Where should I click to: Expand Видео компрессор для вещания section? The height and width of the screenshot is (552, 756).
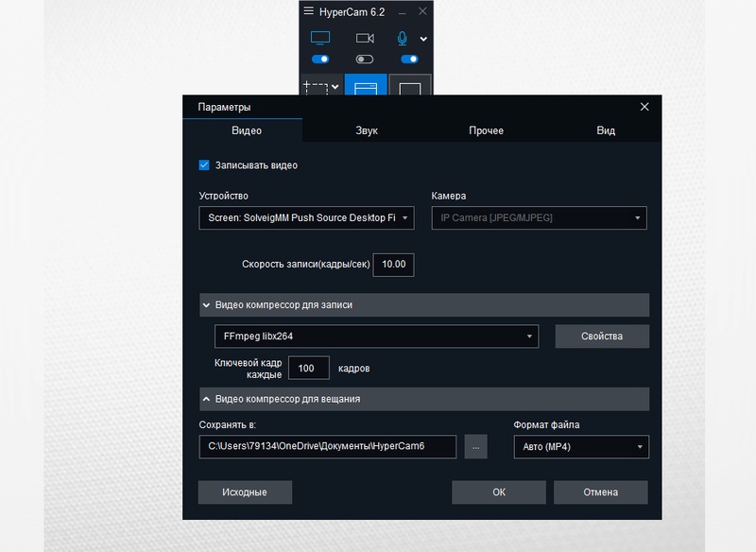(x=424, y=399)
